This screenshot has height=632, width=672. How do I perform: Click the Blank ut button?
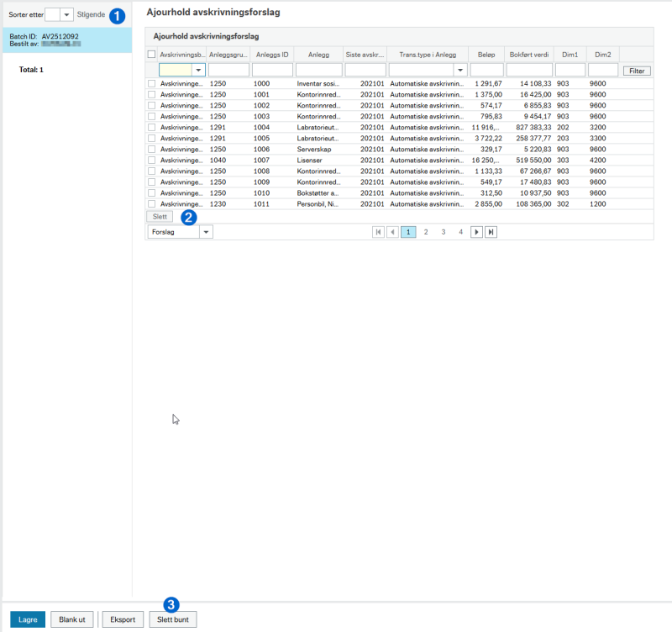(72, 619)
